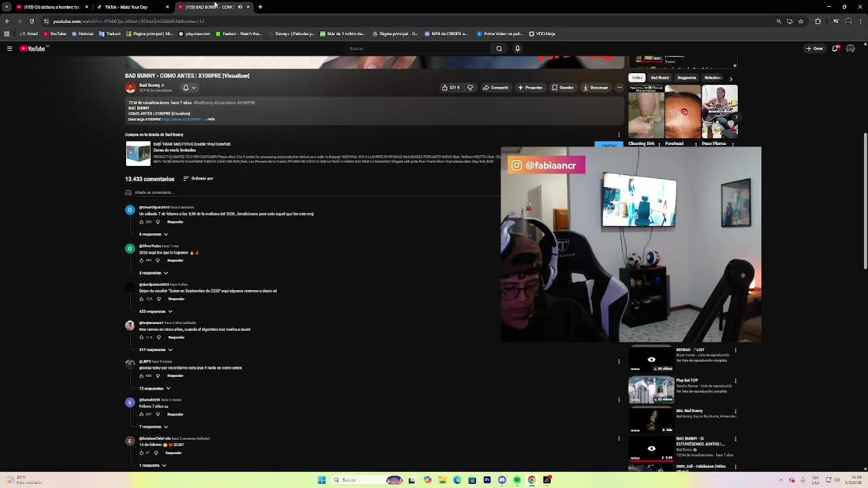This screenshot has height=488, width=868.
Task: Open the account avatar menu in header
Action: [850, 49]
